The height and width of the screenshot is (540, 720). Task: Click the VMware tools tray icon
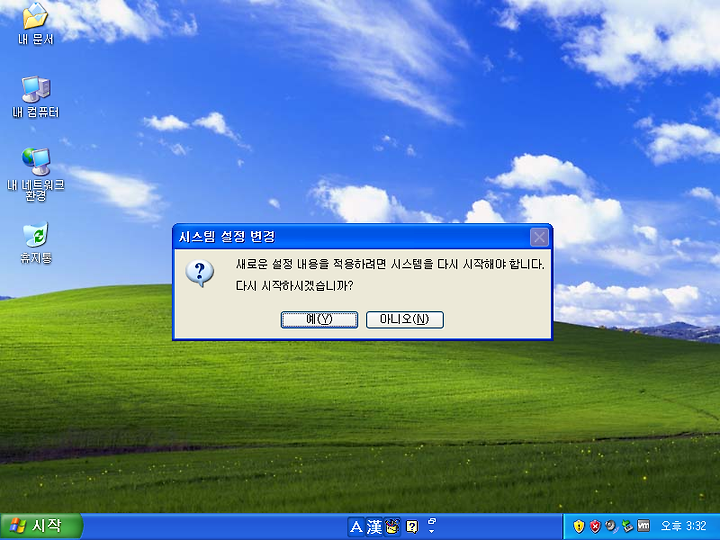click(644, 526)
